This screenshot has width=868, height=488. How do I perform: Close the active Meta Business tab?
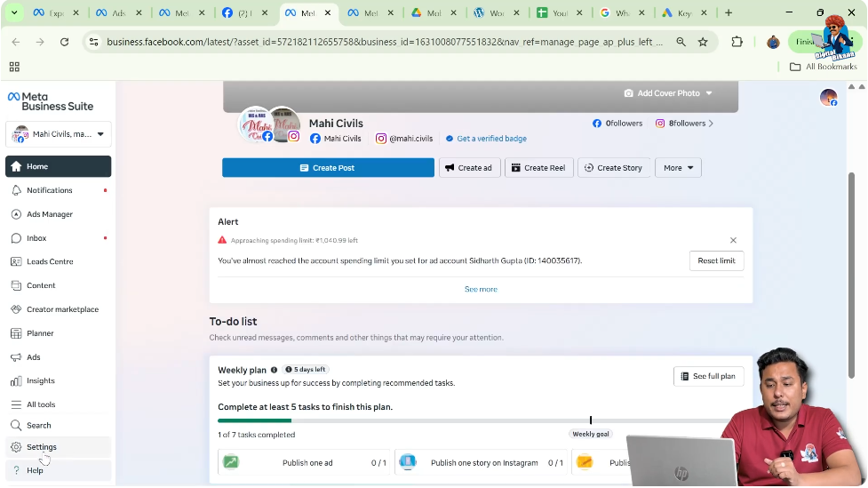(328, 12)
